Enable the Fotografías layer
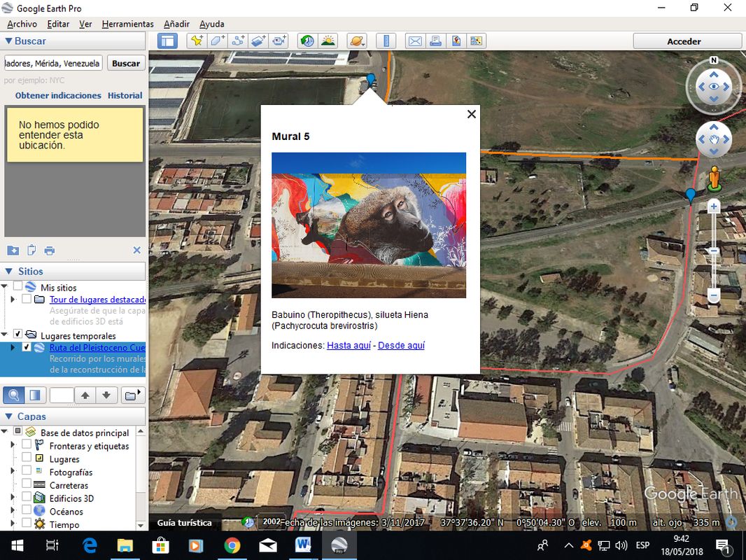This screenshot has width=746, height=560. [27, 470]
